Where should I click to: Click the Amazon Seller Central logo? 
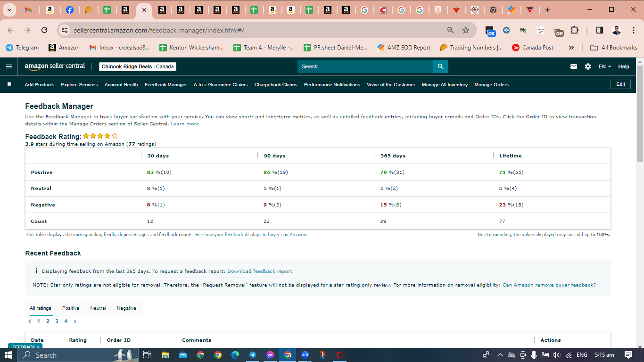point(55,66)
